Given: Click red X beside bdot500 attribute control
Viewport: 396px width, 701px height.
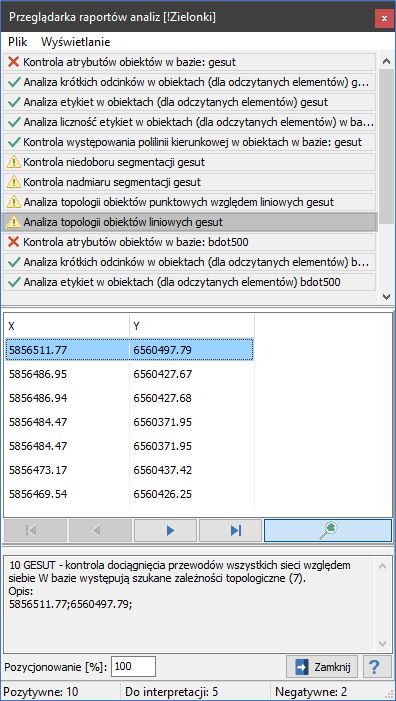Looking at the screenshot, I should point(14,242).
